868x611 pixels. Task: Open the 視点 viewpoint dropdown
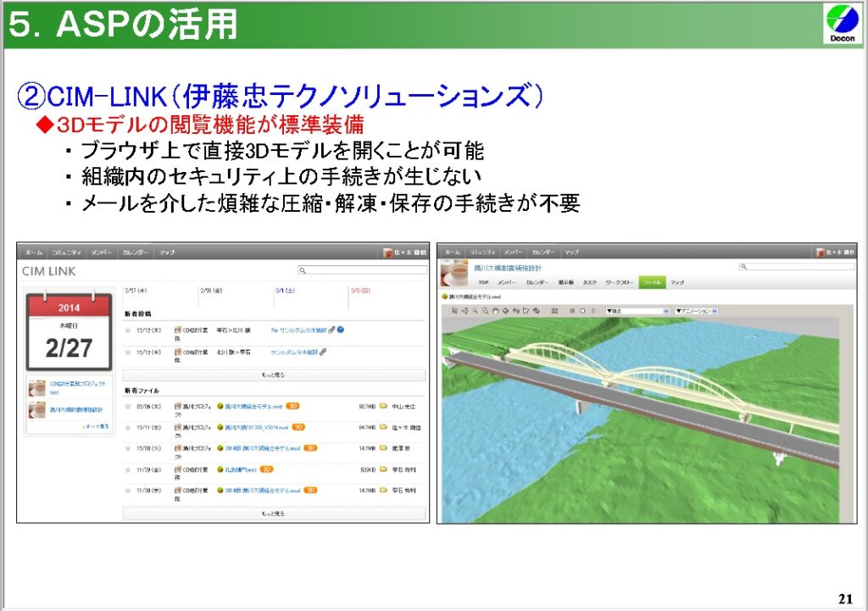coord(637,311)
